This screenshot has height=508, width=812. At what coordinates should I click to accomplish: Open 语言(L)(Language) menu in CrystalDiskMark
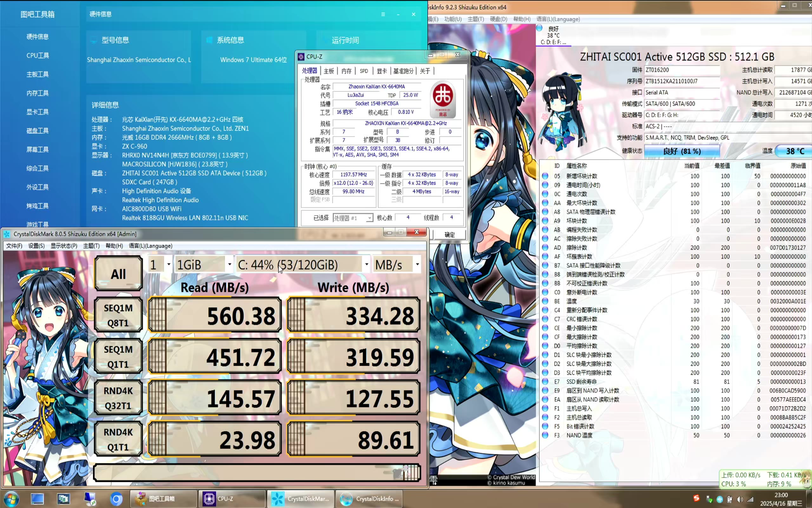[x=151, y=246]
